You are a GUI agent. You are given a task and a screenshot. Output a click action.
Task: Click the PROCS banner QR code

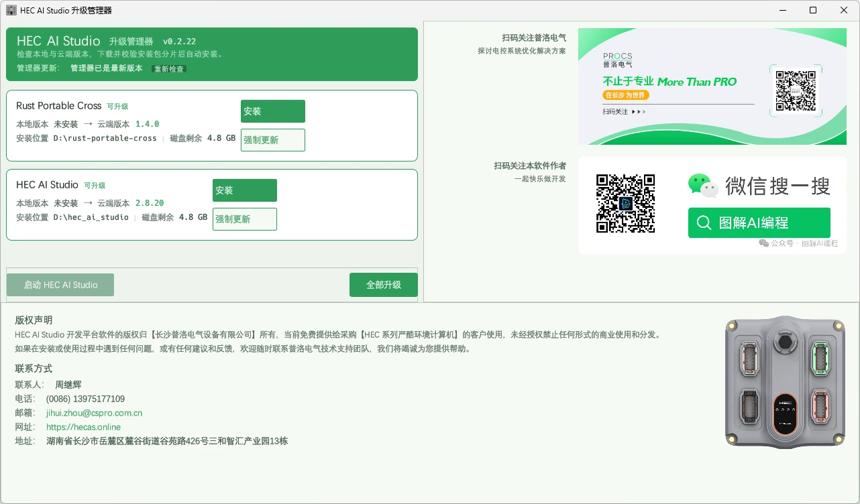click(796, 90)
